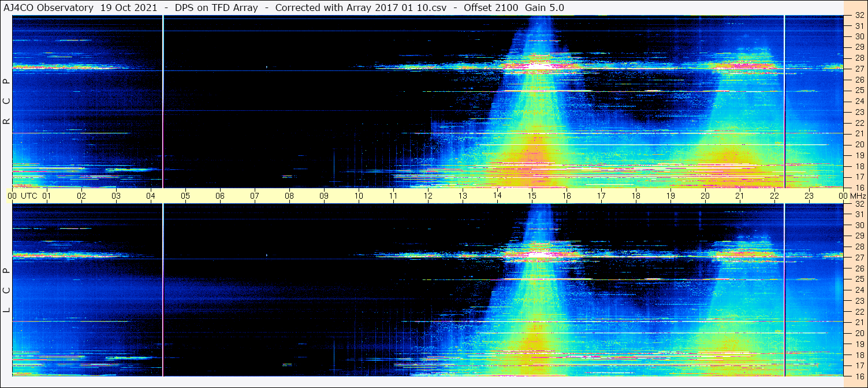Click the LCP vertical panel label
Image resolution: width=868 pixels, height=388 pixels.
pyautogui.click(x=6, y=290)
